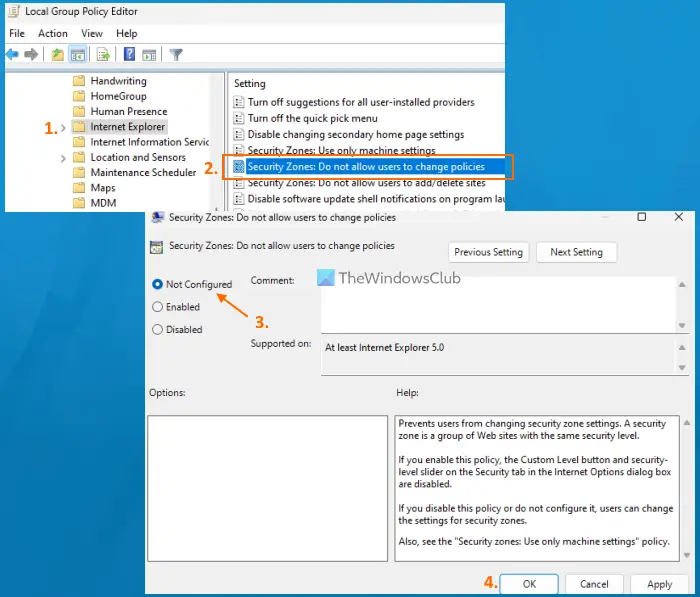Click the Filter funnel toolbar icon
This screenshot has width=700, height=597.
pyautogui.click(x=176, y=55)
